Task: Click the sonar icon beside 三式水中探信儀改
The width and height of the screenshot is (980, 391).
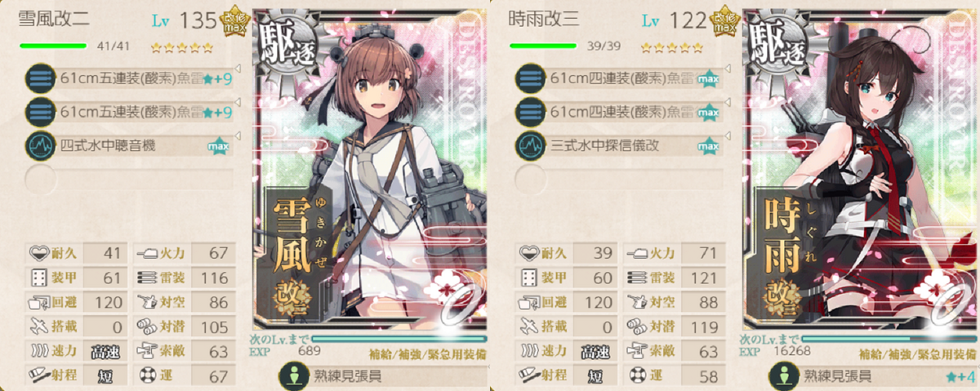Action: [x=528, y=145]
